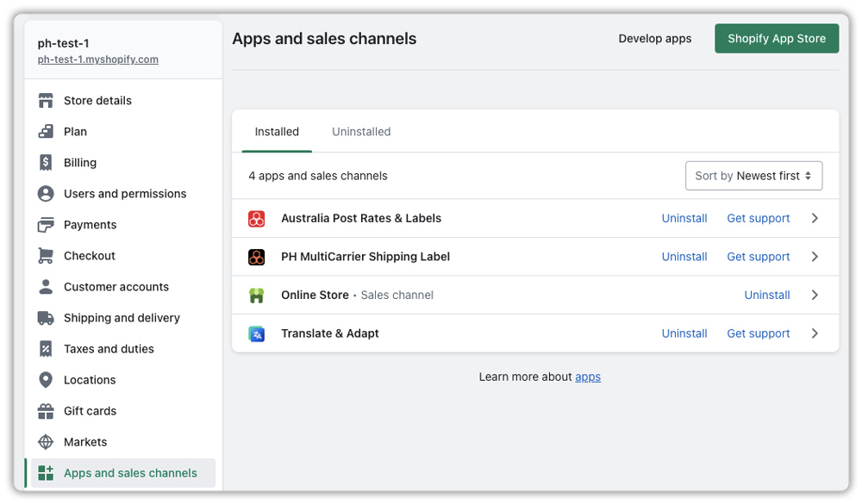Viewport: 862px width, 504px height.
Task: Click the Store details storefront icon
Action: 46,101
